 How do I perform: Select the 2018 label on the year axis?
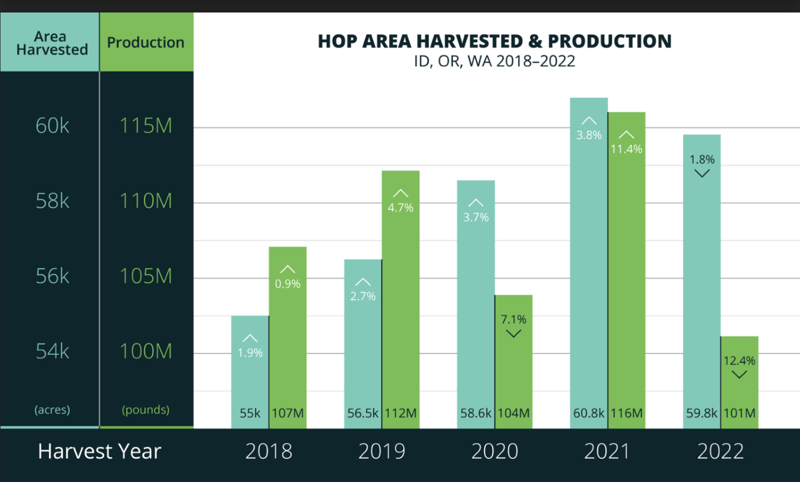[x=269, y=451]
